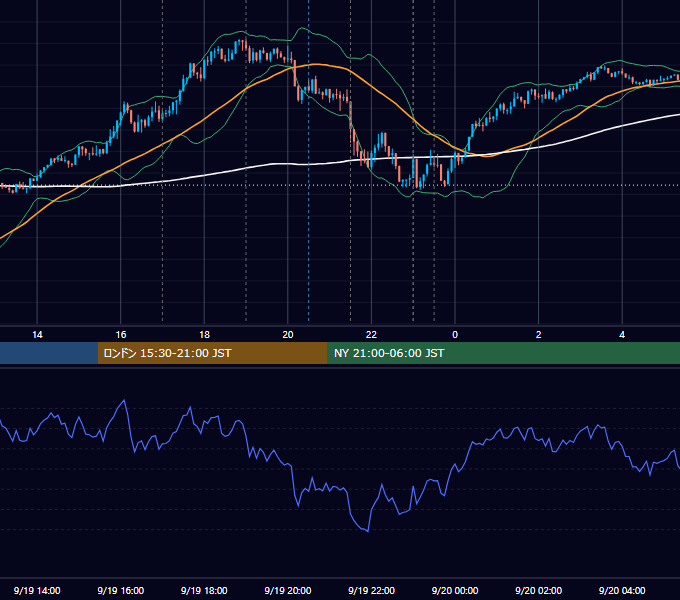Click the 22 hour label on price chart axis

point(371,335)
